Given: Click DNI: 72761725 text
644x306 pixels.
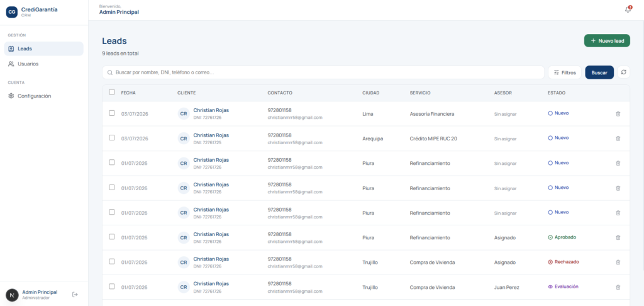Looking at the screenshot, I should click(x=208, y=142).
